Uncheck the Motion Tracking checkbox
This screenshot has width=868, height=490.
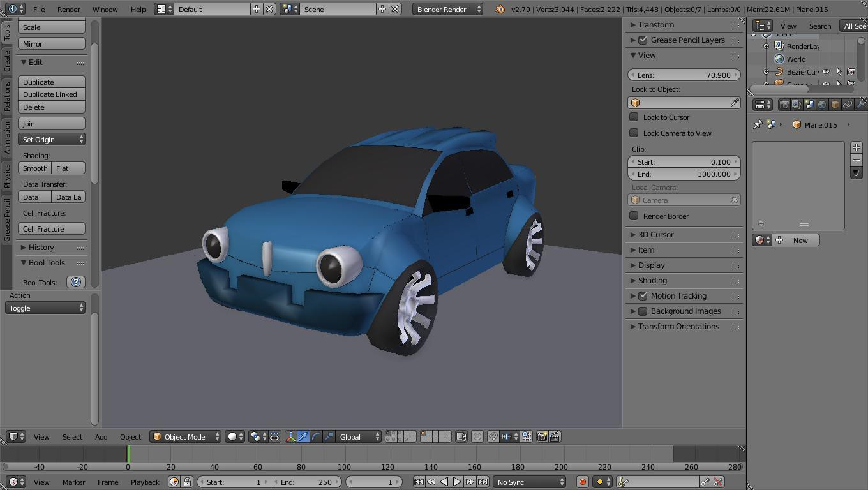tap(643, 296)
